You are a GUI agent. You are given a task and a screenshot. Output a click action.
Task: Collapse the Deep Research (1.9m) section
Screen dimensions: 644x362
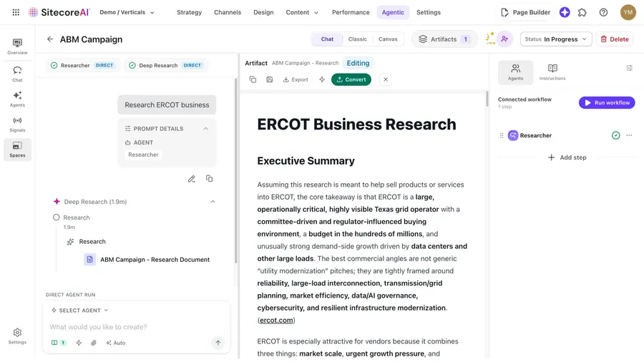[x=213, y=202]
